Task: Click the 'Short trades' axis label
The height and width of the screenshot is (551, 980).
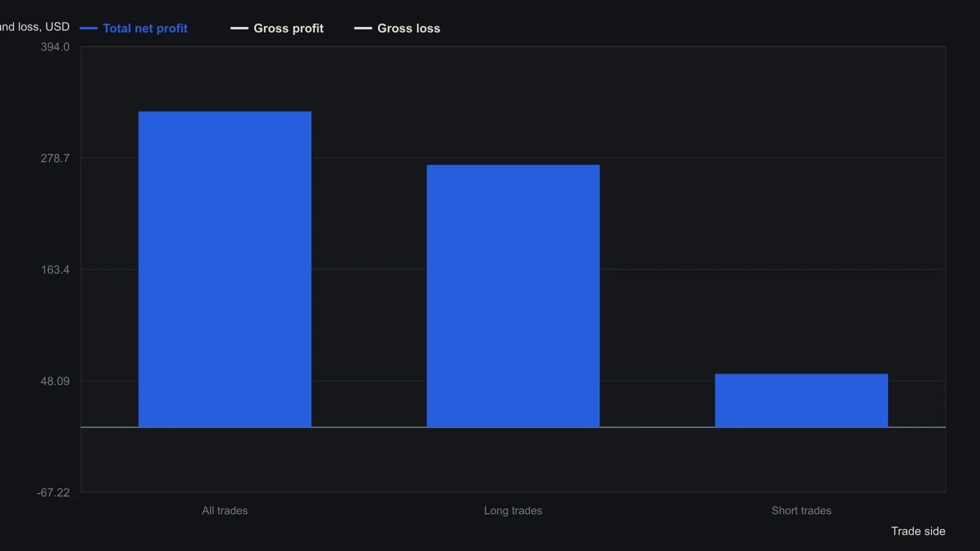Action: click(801, 511)
